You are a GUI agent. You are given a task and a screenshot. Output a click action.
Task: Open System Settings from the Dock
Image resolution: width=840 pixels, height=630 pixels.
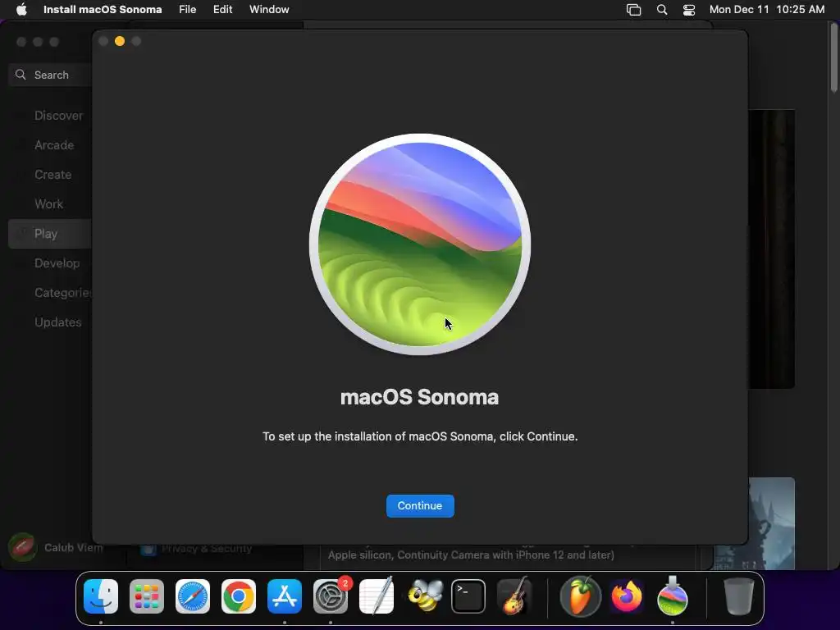tap(331, 596)
